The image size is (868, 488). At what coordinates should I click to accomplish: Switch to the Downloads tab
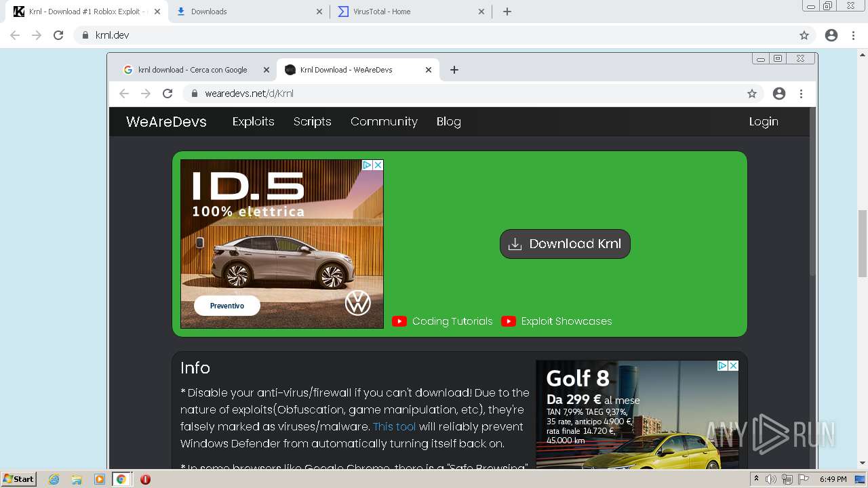pos(248,12)
